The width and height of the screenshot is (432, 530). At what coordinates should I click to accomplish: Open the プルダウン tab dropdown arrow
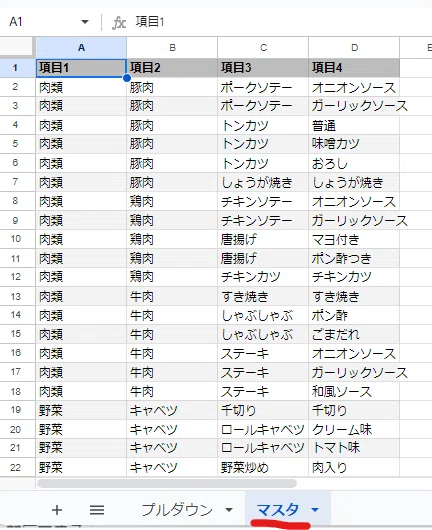tap(229, 509)
